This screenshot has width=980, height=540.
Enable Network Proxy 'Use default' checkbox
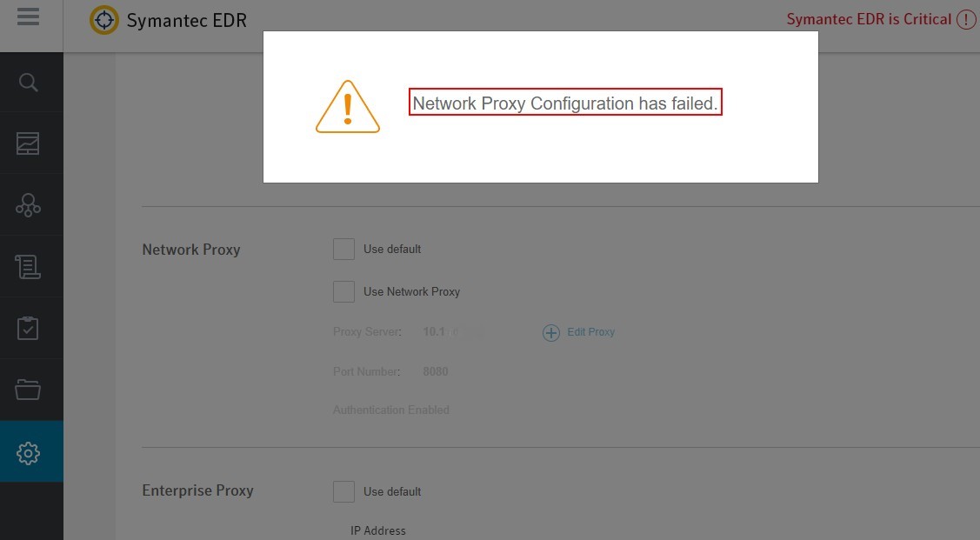[343, 249]
